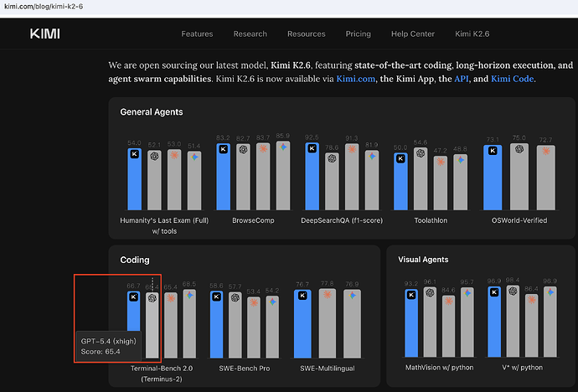The width and height of the screenshot is (578, 392).
Task: Click the 'V* w/ python' chart label
Action: click(x=522, y=368)
